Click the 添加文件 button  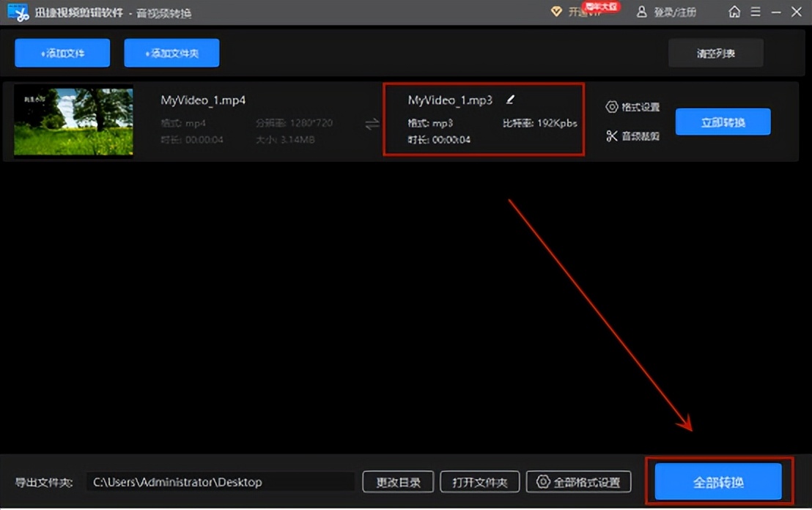coord(62,52)
